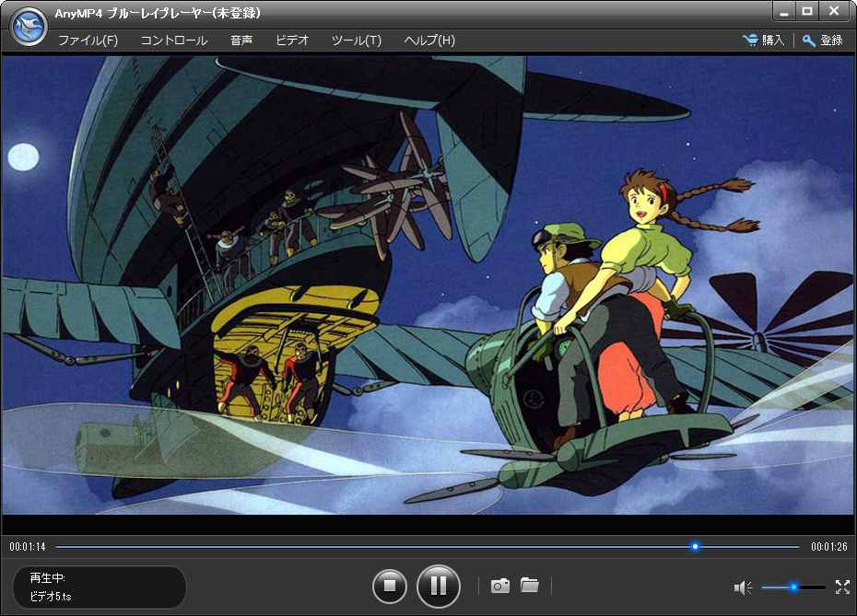
Task: Click the total duration 00:01:26
Action: 829,547
